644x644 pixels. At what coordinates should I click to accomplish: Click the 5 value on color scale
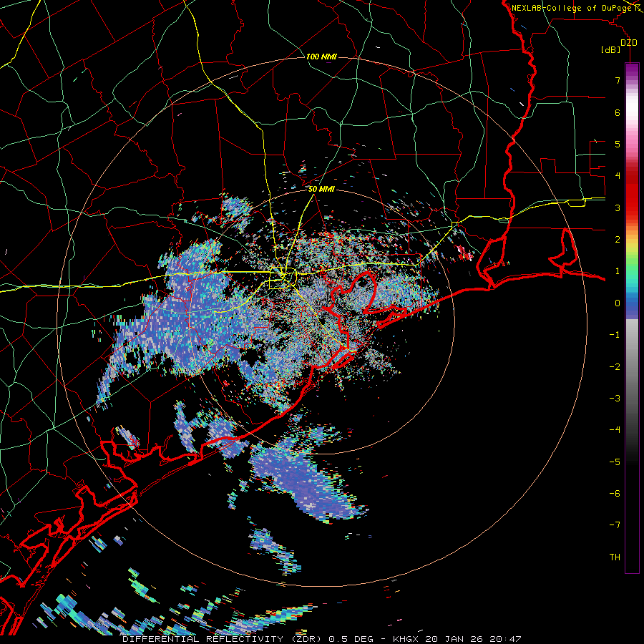[x=618, y=144]
